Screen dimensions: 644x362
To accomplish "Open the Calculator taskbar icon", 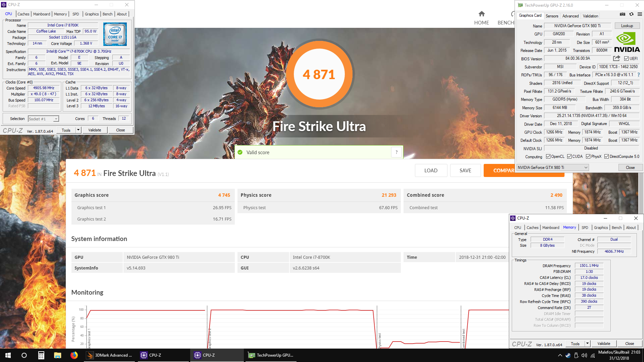I will (41, 355).
